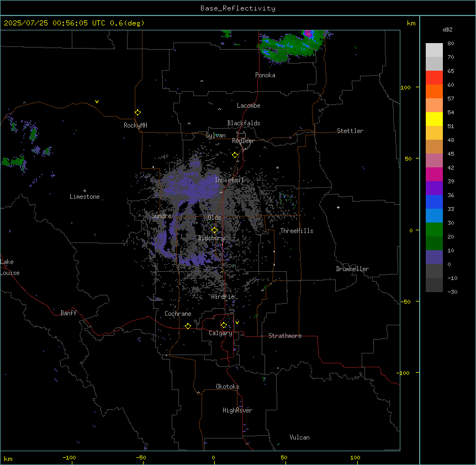The width and height of the screenshot is (476, 465).
Task: Click the 65 dBZ legend value
Action: point(451,71)
